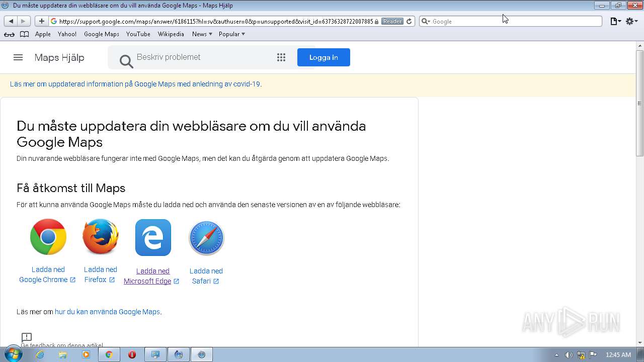This screenshot has width=644, height=362.
Task: Open the YouTube bookmark
Action: [138, 34]
